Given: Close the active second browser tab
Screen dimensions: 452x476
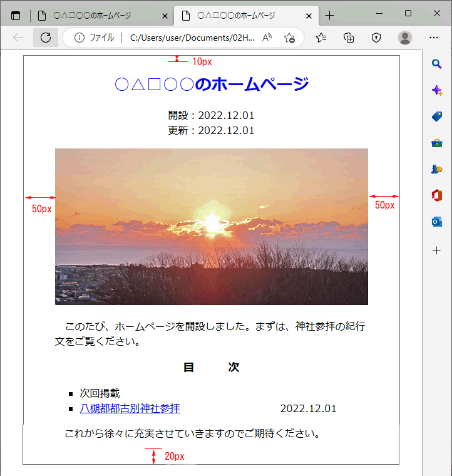Looking at the screenshot, I should (x=309, y=16).
